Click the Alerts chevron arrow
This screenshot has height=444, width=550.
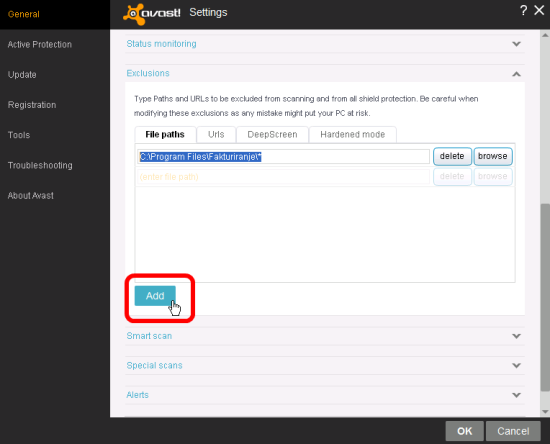click(x=516, y=395)
